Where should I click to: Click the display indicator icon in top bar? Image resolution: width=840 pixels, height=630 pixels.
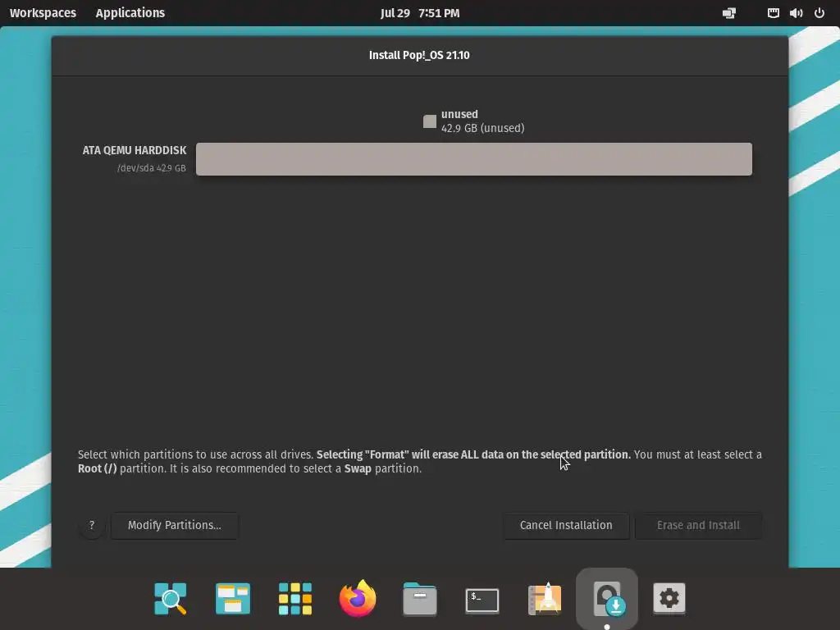[729, 13]
